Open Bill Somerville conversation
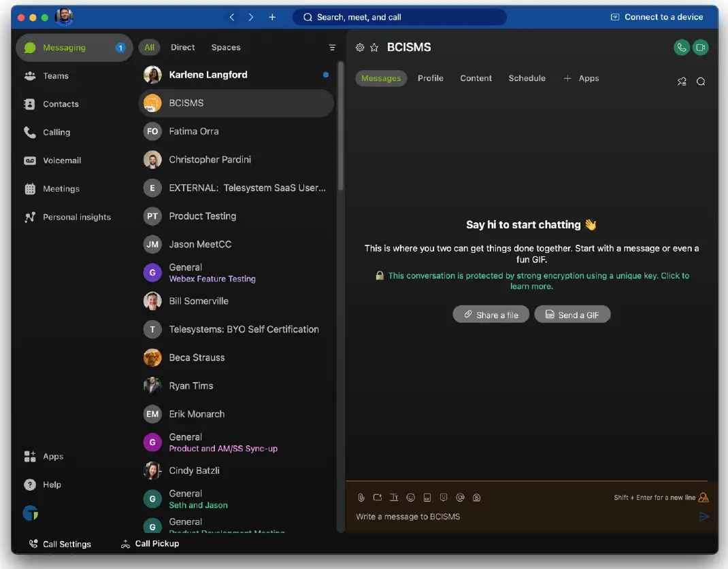728x569 pixels. coord(236,301)
